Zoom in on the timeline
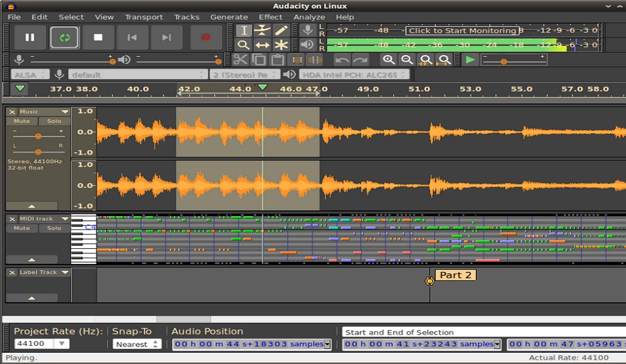Screen dimensions: 626x364 click(x=389, y=60)
